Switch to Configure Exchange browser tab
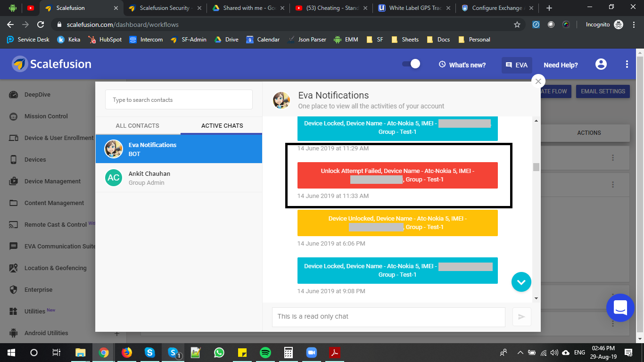 pos(497,8)
